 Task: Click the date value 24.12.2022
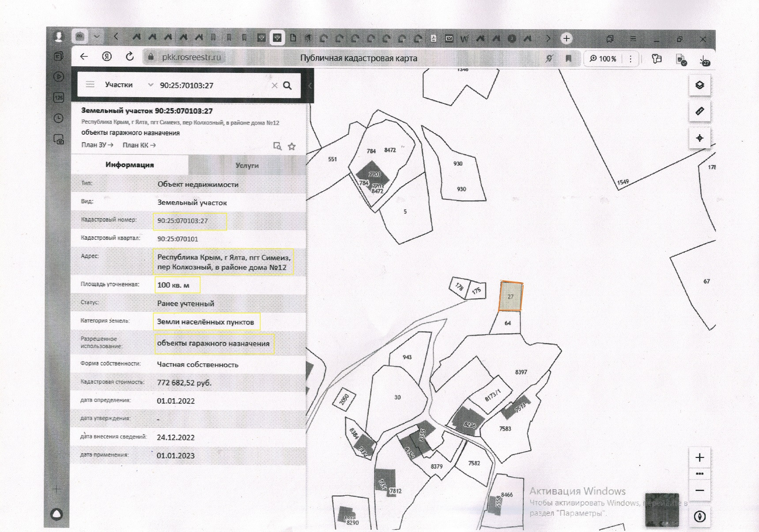pos(176,438)
